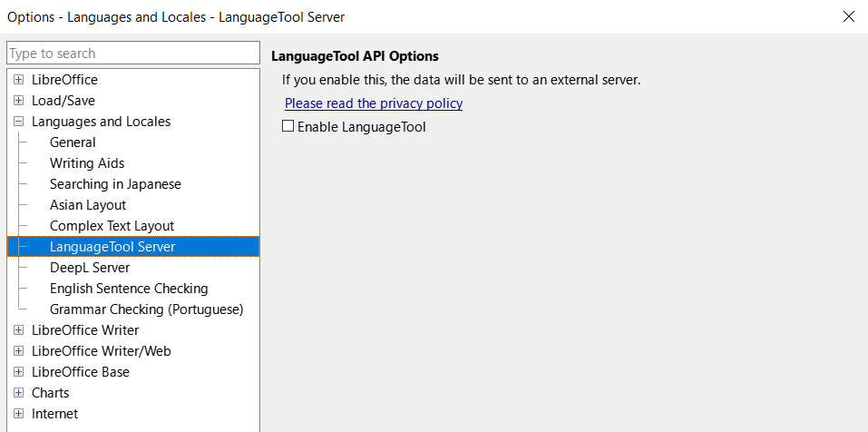The height and width of the screenshot is (432, 868).
Task: Collapse the Languages and Locales node
Action: (19, 122)
